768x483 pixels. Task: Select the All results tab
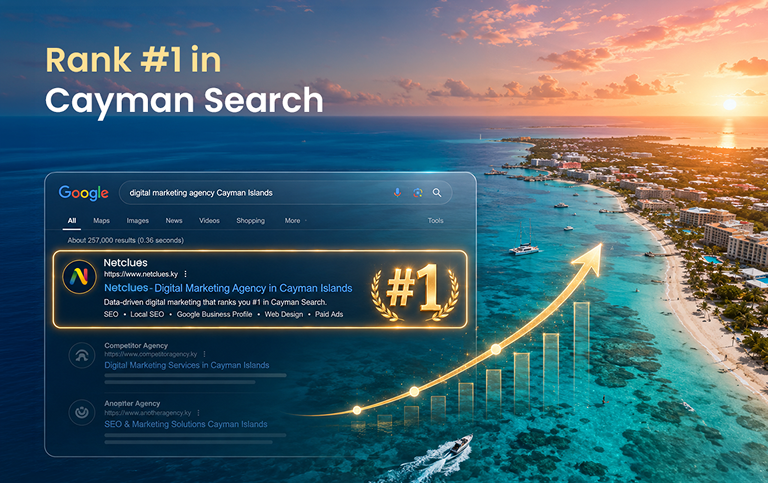(x=72, y=220)
